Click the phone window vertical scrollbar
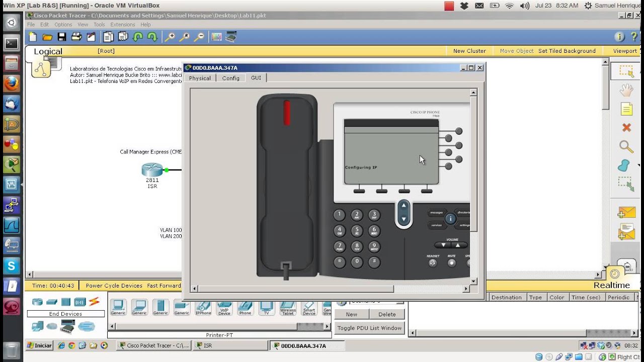 click(x=473, y=163)
